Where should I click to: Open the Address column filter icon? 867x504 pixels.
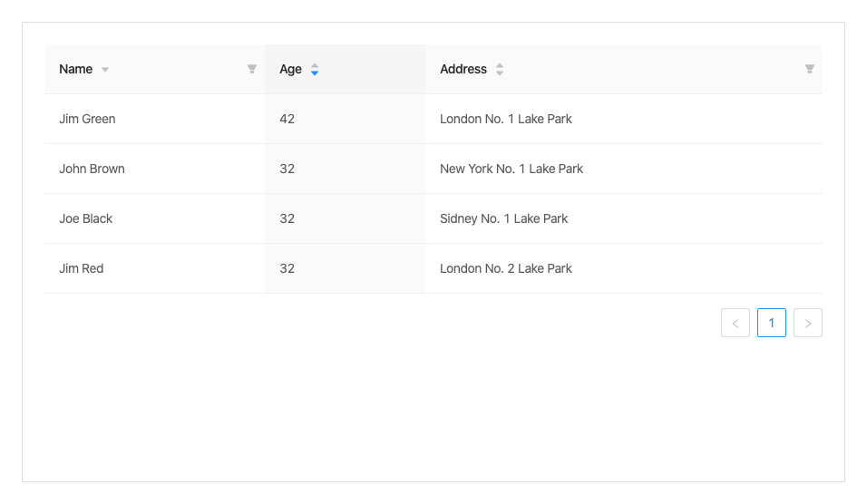(810, 69)
